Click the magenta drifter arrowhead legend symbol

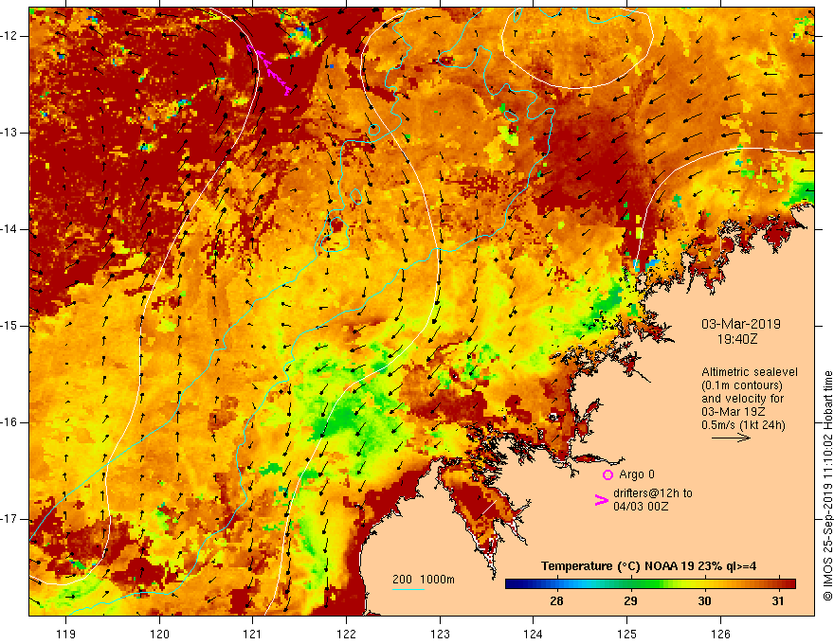coord(601,500)
